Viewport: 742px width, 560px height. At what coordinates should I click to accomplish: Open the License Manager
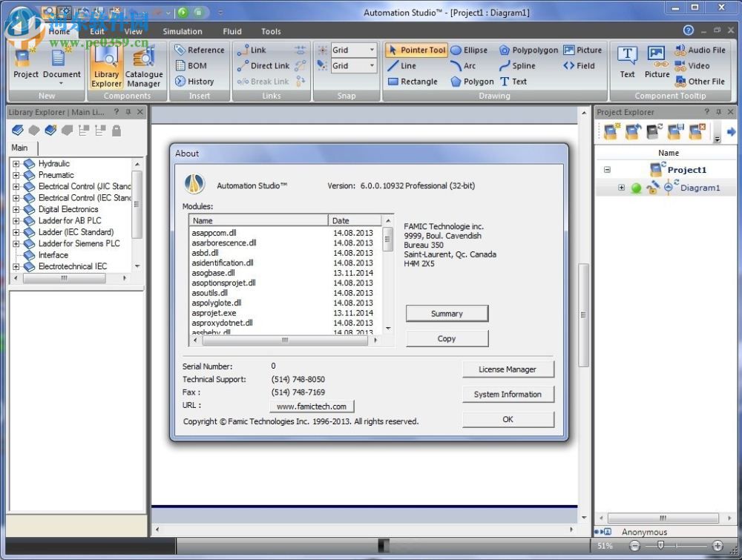pyautogui.click(x=508, y=369)
